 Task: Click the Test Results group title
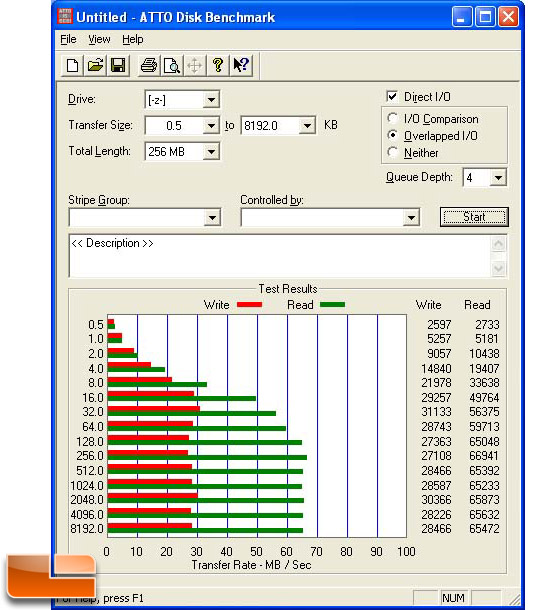click(x=288, y=289)
